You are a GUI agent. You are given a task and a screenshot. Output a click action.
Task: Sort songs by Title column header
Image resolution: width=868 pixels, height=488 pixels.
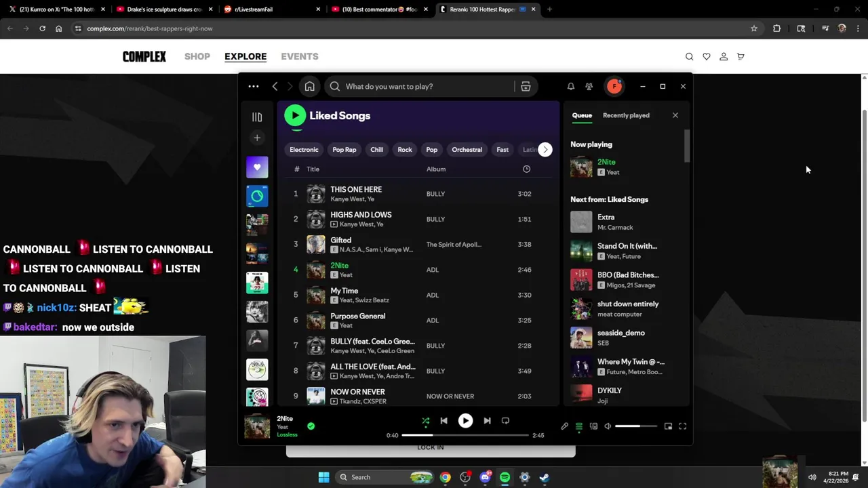coord(313,169)
